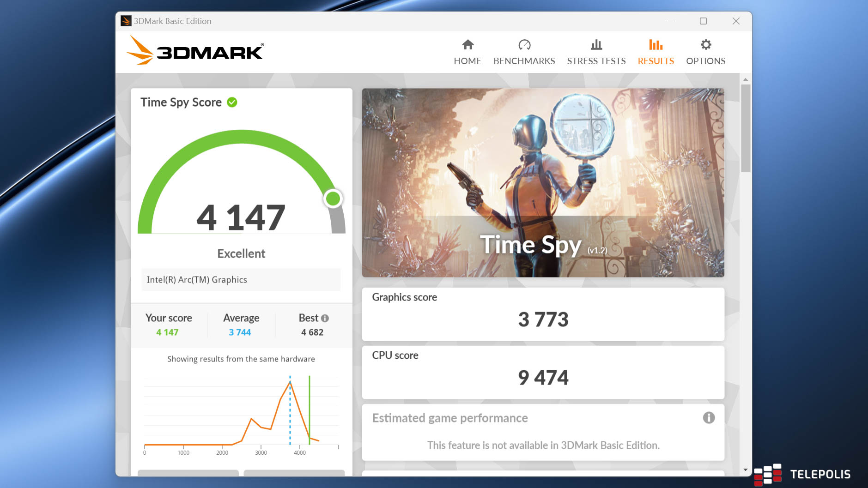The width and height of the screenshot is (868, 488).
Task: Click the Estimated game performance info icon
Action: pos(709,418)
